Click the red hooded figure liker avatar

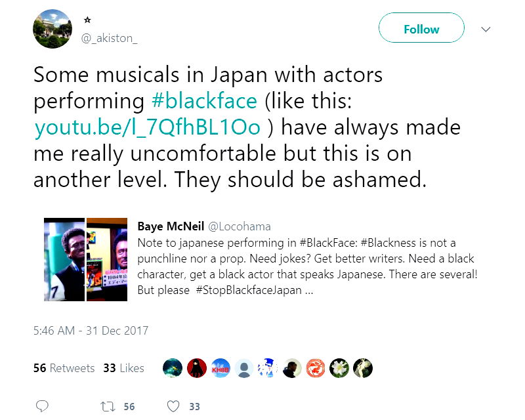click(196, 368)
